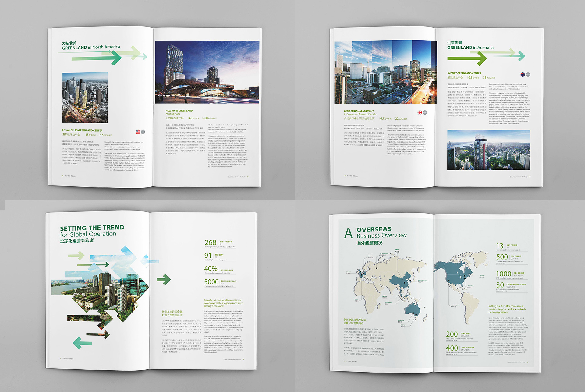Viewport: 585px width, 392px height.
Task: Open the Los Angeles skyline photo
Action: coord(85,97)
